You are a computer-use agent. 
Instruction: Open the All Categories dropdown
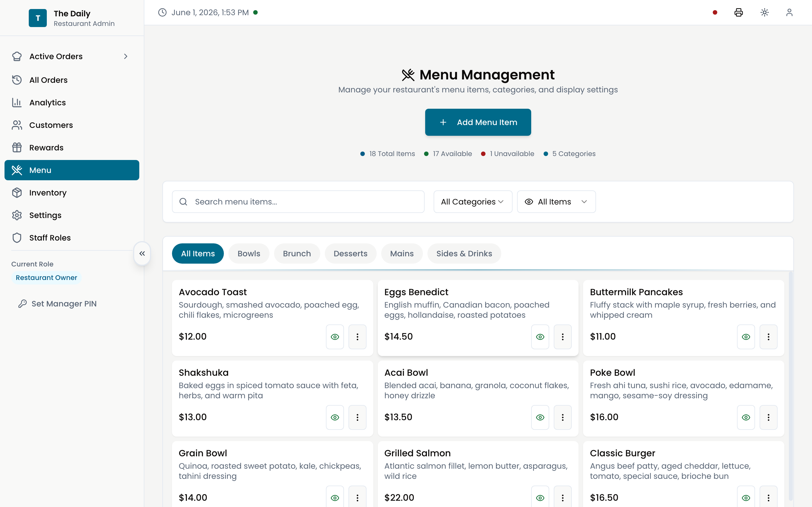click(473, 201)
